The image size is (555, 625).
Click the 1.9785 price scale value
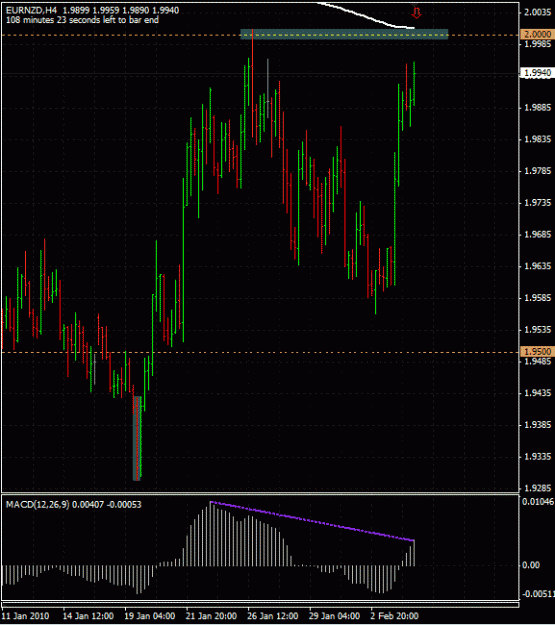tap(538, 171)
